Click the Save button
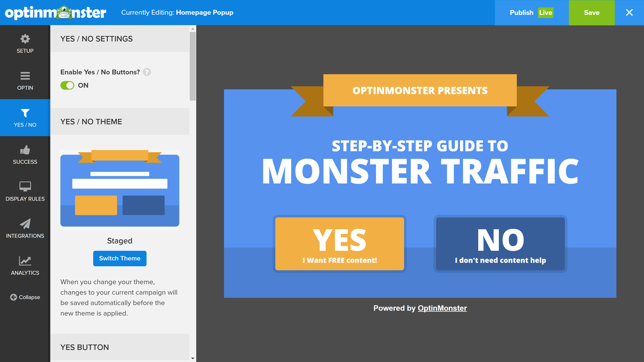This screenshot has height=362, width=644. 592,12
